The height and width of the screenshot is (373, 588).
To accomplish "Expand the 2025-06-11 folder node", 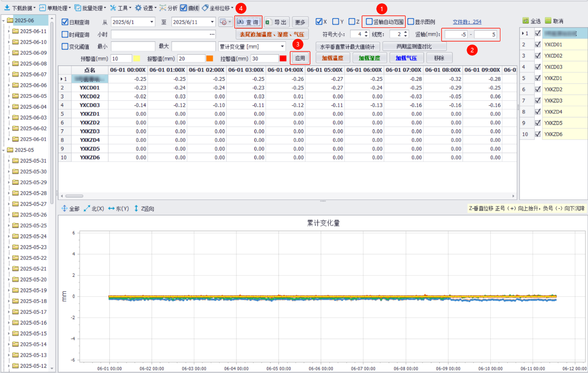I will (x=9, y=31).
